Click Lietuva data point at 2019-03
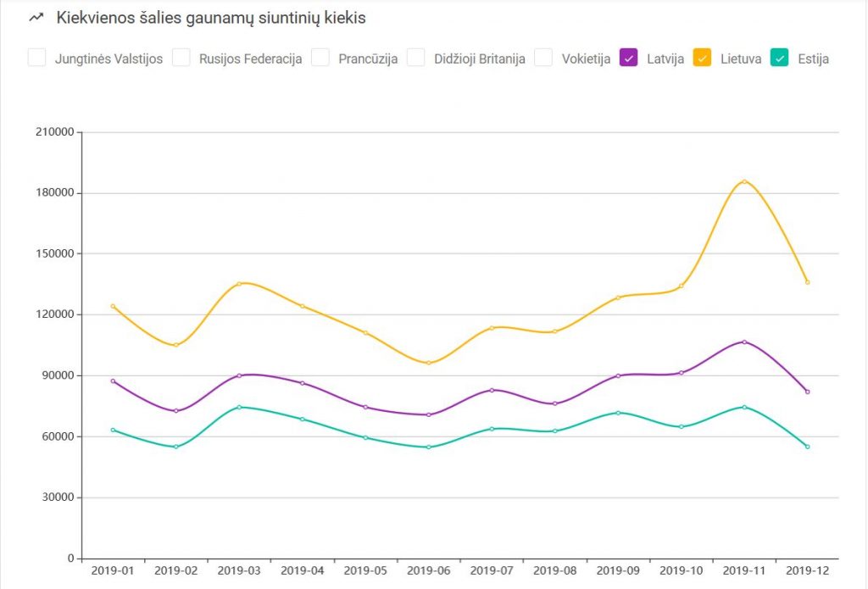Image resolution: width=868 pixels, height=589 pixels. (239, 283)
